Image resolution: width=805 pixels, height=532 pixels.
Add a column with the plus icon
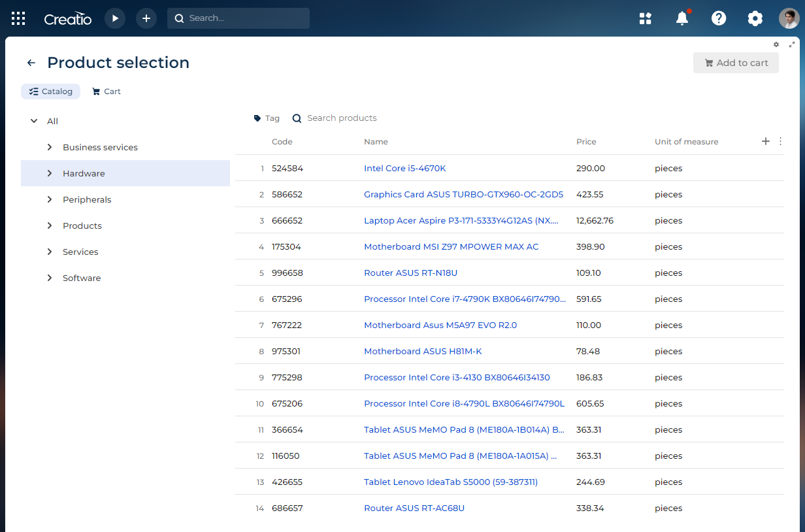click(x=766, y=141)
